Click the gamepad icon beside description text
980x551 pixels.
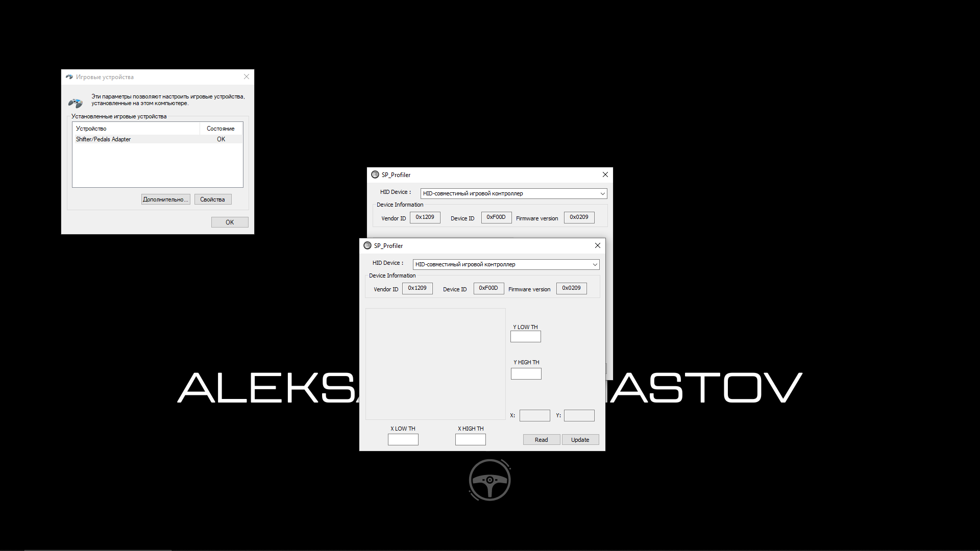coord(76,103)
